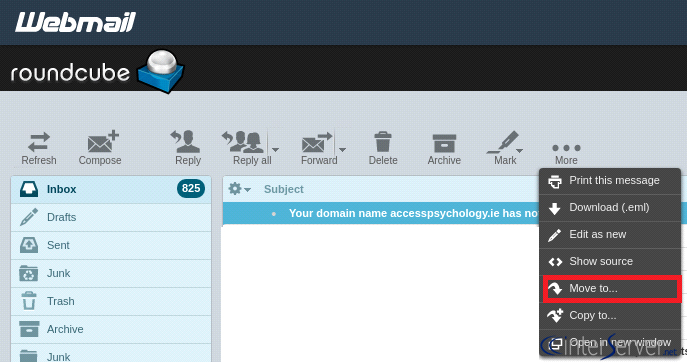The height and width of the screenshot is (362, 687).
Task: Click the Inbox tray icon
Action: pyautogui.click(x=29, y=189)
